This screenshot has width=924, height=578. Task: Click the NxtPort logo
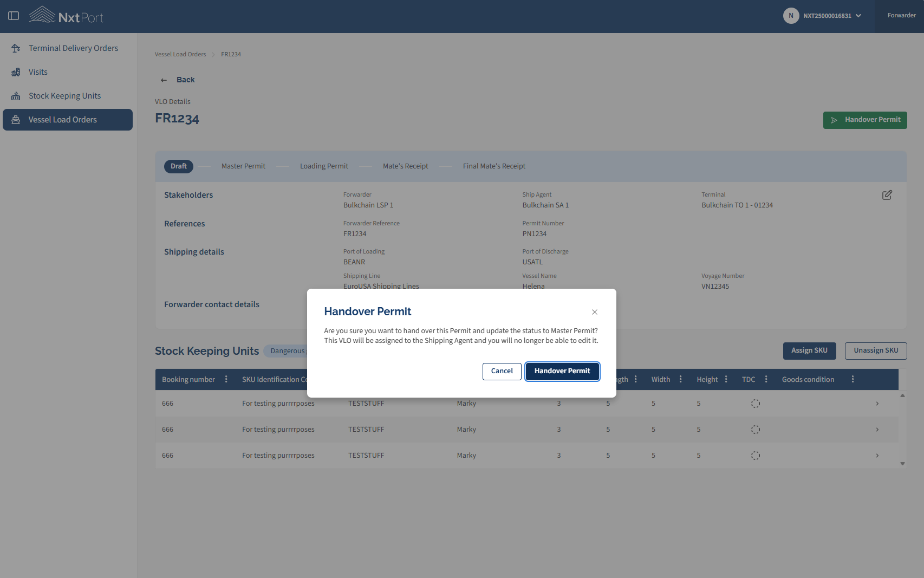66,15
